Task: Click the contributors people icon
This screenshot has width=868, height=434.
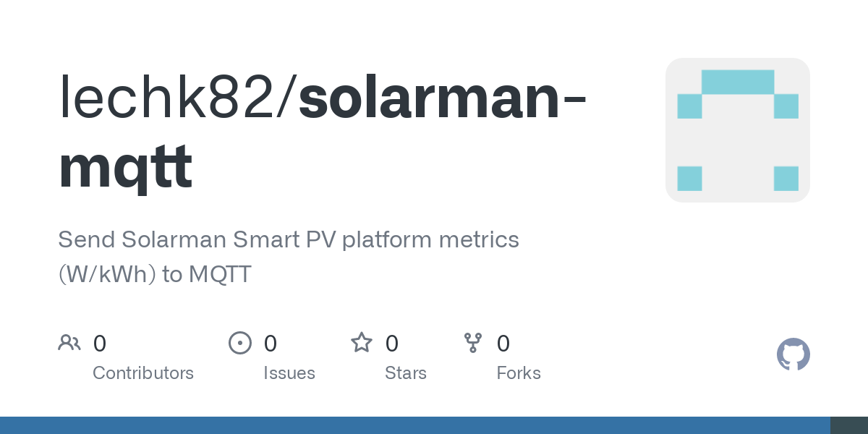Action: [69, 342]
